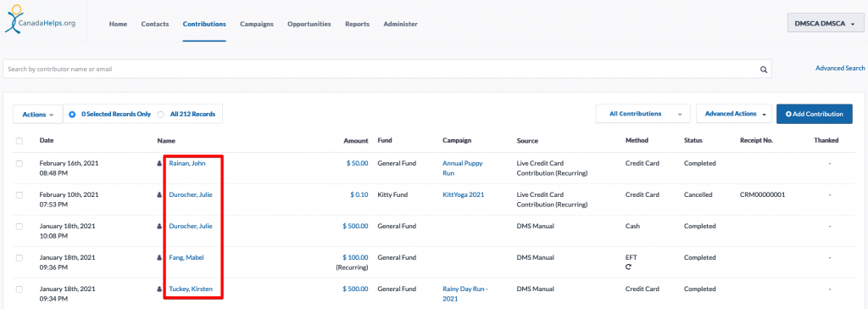Viewport: 868px width, 309px height.
Task: Click the Add Contribution button
Action: coord(815,114)
